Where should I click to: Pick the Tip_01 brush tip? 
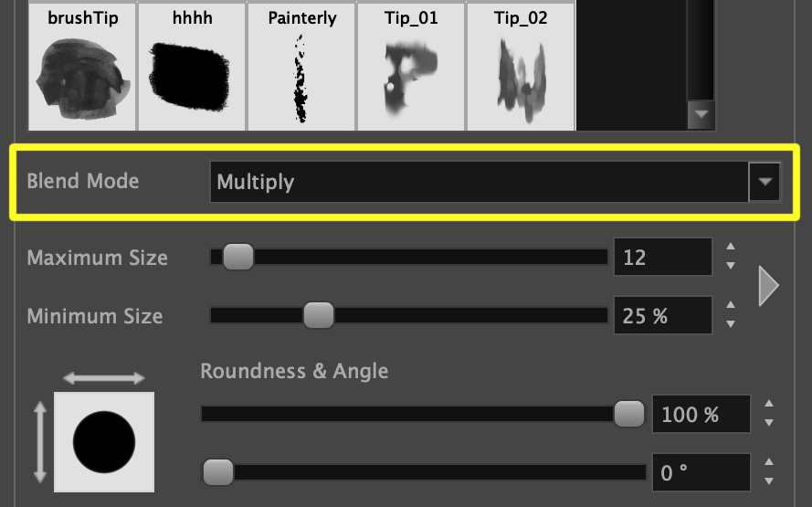411,67
